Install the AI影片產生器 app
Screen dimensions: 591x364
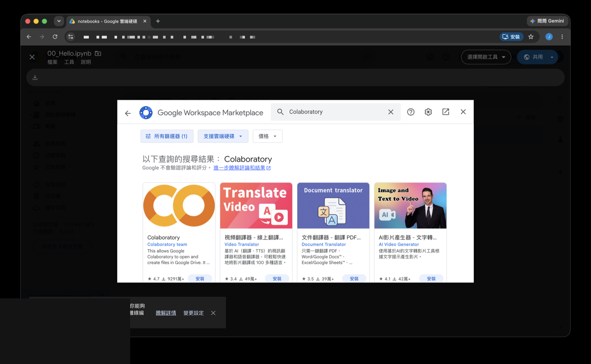[x=431, y=278]
